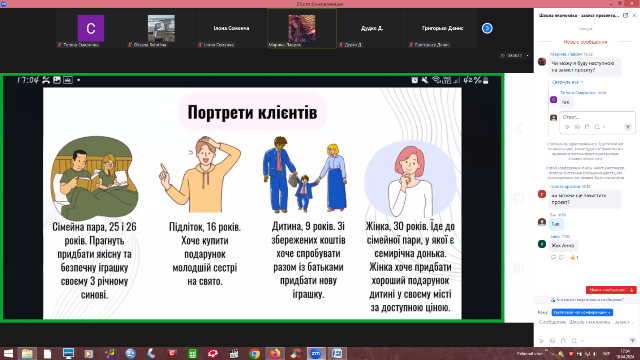
Task: Click the 'Сімейна пара, 25 і 26 років' text
Action: [94, 260]
